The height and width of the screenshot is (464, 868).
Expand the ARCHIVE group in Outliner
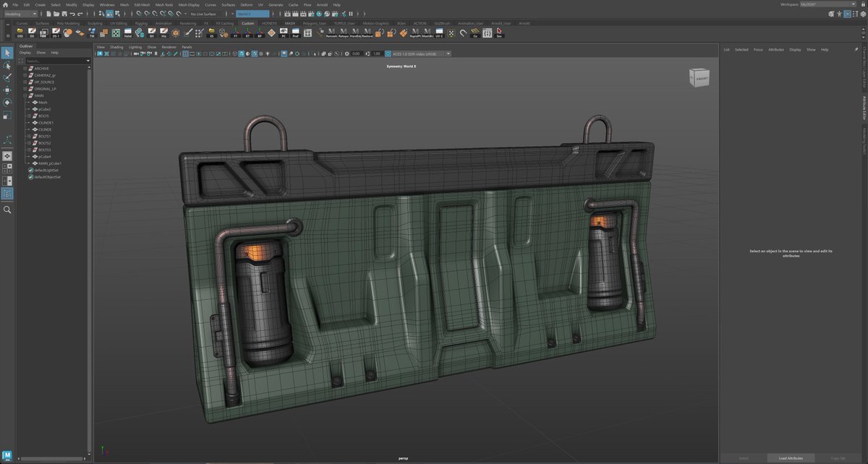point(25,69)
